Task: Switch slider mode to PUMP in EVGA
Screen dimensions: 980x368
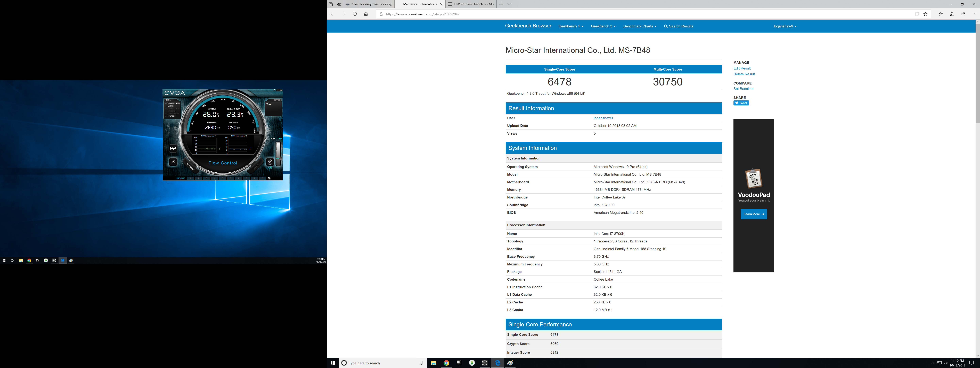Action: click(x=273, y=139)
